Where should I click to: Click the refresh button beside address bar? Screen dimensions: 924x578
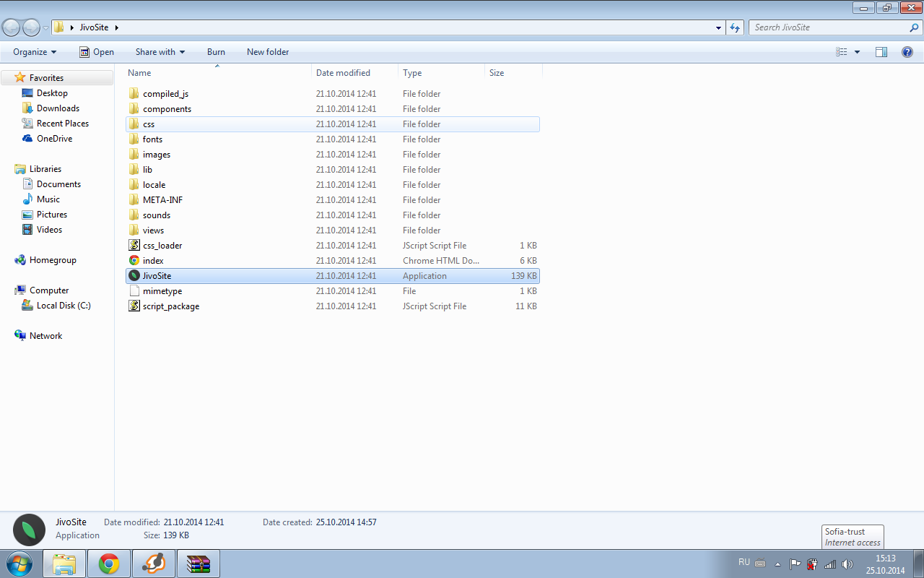click(735, 27)
